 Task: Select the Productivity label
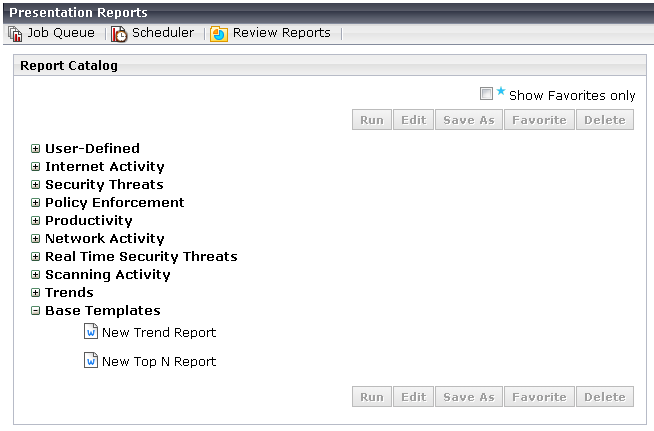[x=89, y=220]
